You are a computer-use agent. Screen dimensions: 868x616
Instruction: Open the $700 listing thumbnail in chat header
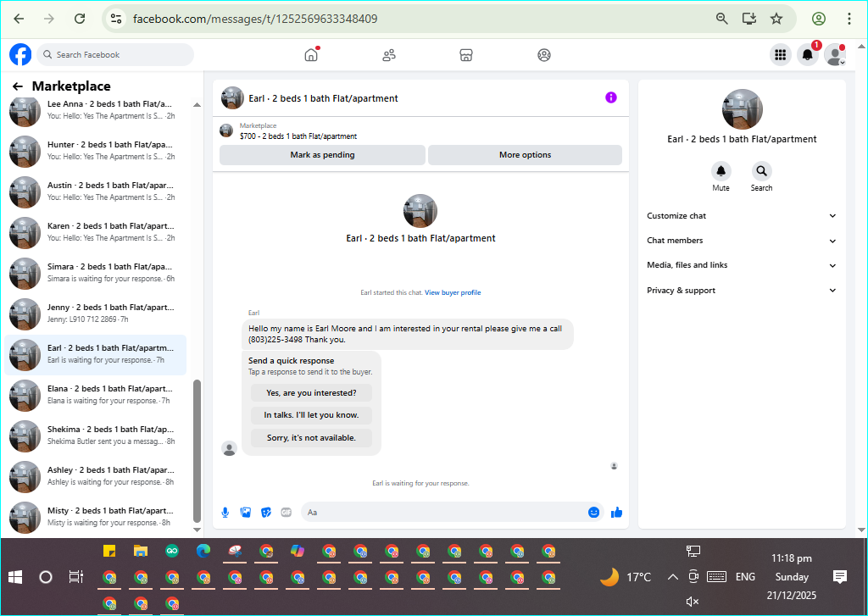(226, 130)
